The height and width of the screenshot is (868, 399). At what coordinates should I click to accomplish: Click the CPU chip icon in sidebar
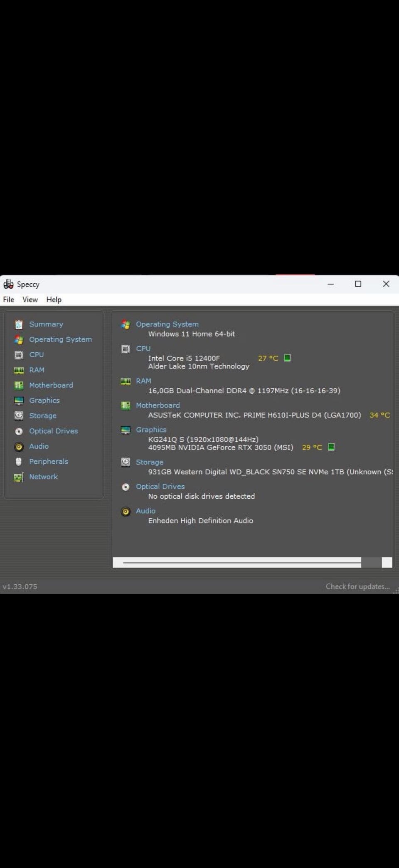(x=19, y=355)
